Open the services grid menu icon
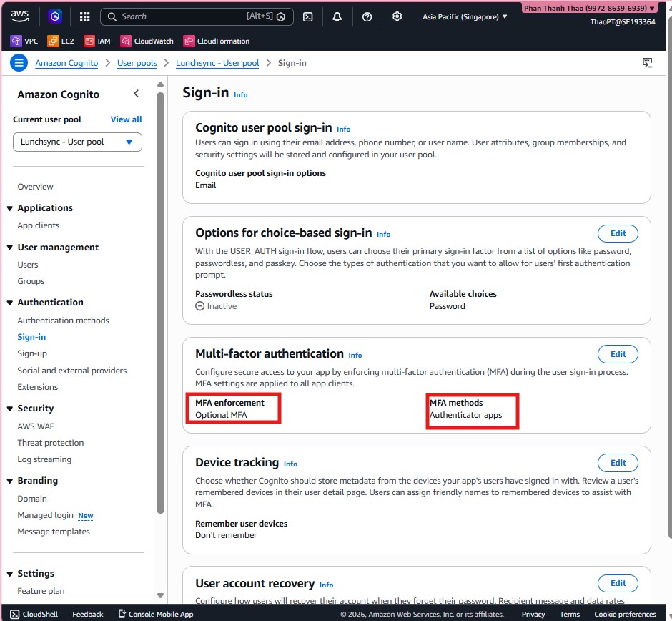The image size is (672, 621). pyautogui.click(x=84, y=16)
